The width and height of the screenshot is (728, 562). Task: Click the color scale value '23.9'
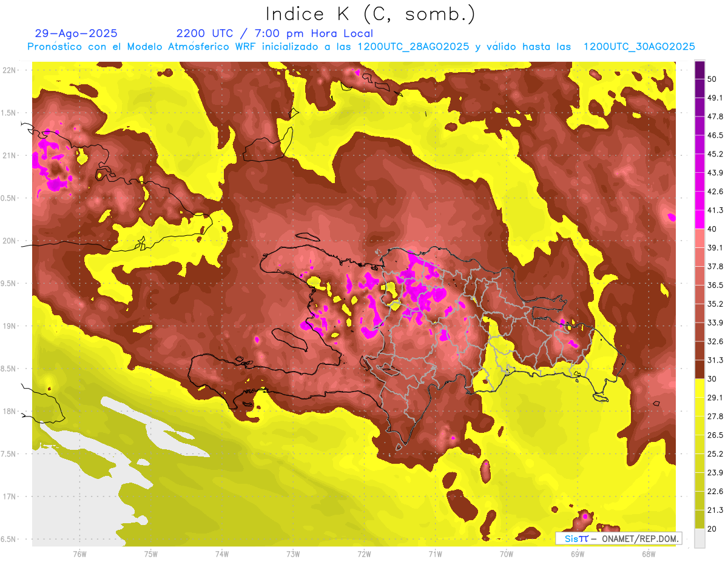715,473
